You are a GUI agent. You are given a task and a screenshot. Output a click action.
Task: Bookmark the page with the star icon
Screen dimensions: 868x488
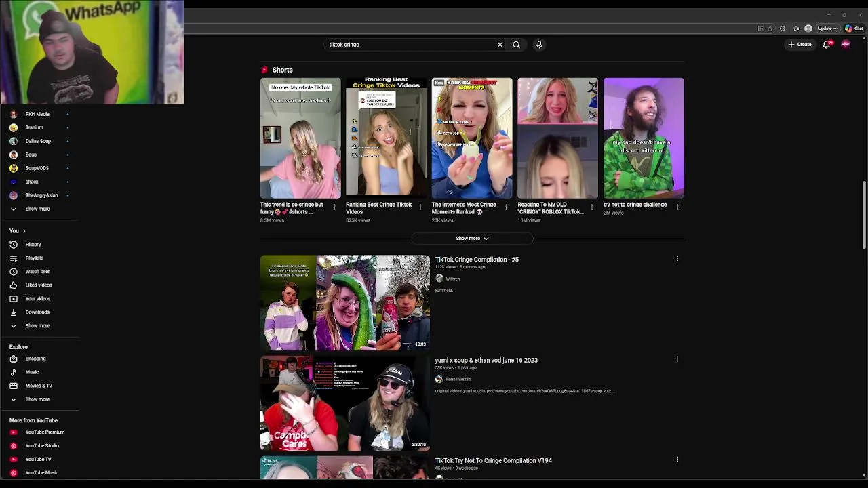coord(770,28)
